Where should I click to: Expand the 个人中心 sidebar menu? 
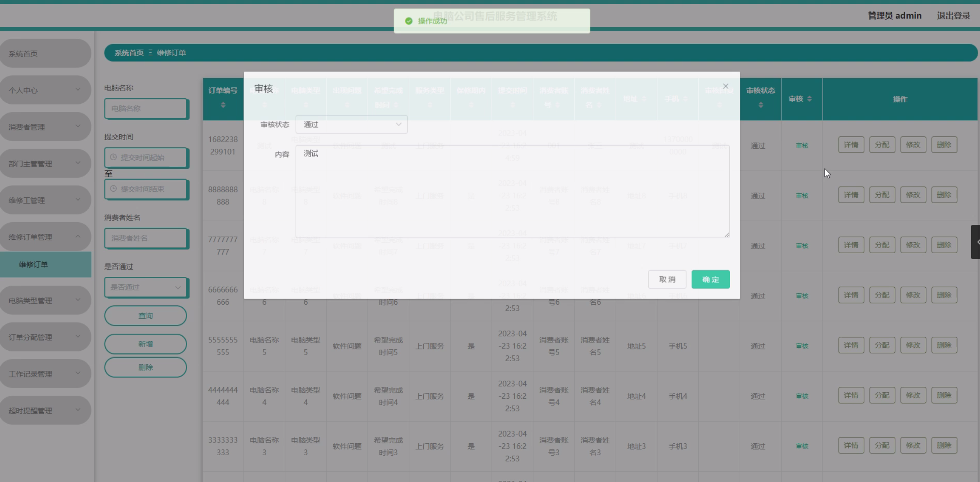point(45,90)
